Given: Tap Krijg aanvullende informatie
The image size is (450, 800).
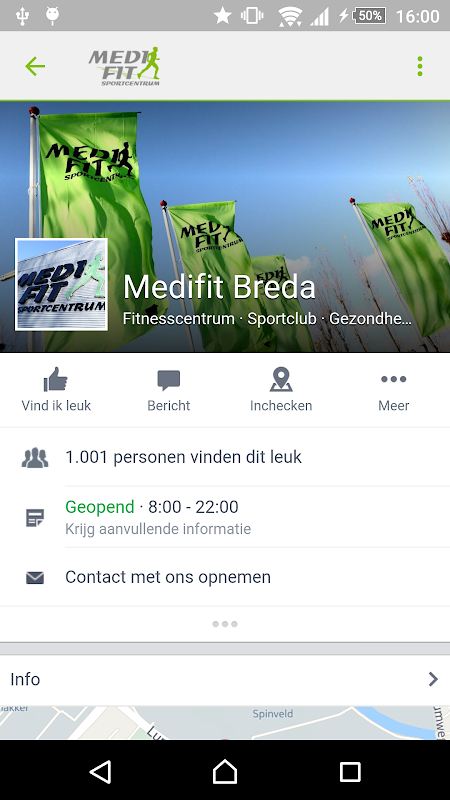Looking at the screenshot, I should coord(158,529).
